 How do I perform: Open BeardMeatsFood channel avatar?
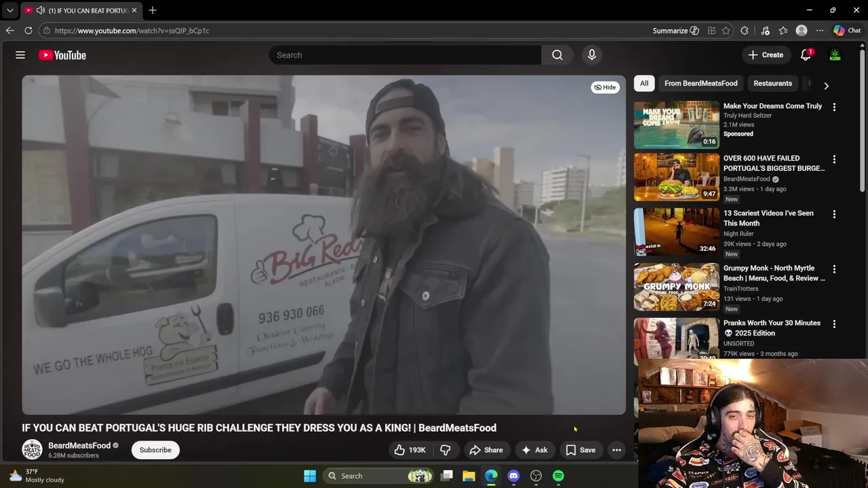click(x=32, y=449)
